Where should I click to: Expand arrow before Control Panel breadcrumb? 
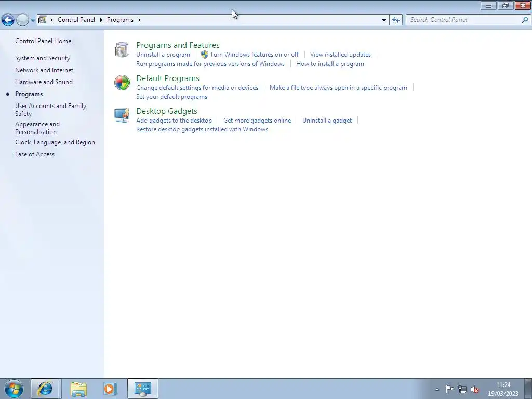coord(52,20)
